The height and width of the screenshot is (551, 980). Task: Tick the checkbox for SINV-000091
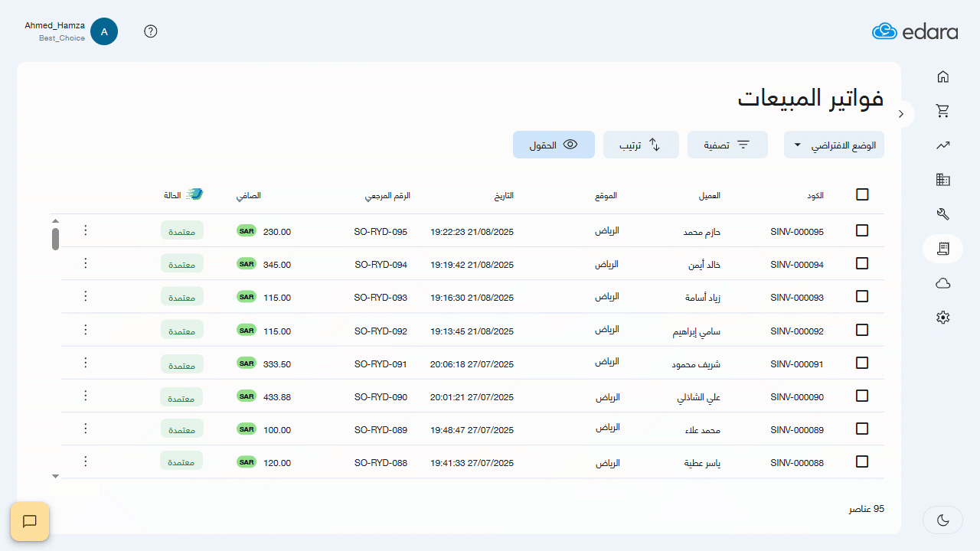tap(862, 363)
